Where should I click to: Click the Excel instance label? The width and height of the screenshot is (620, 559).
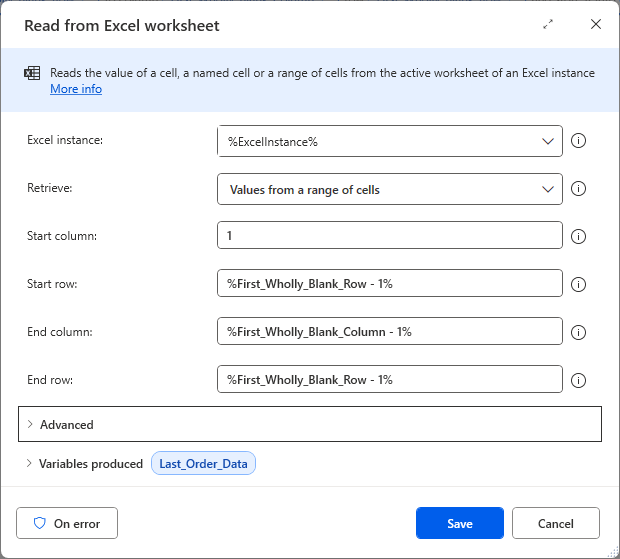pos(65,140)
